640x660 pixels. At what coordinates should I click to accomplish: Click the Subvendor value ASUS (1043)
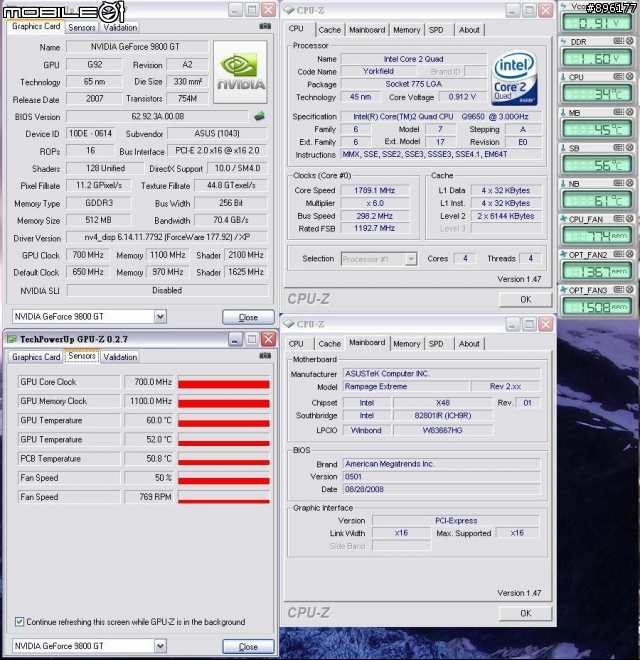click(x=217, y=133)
